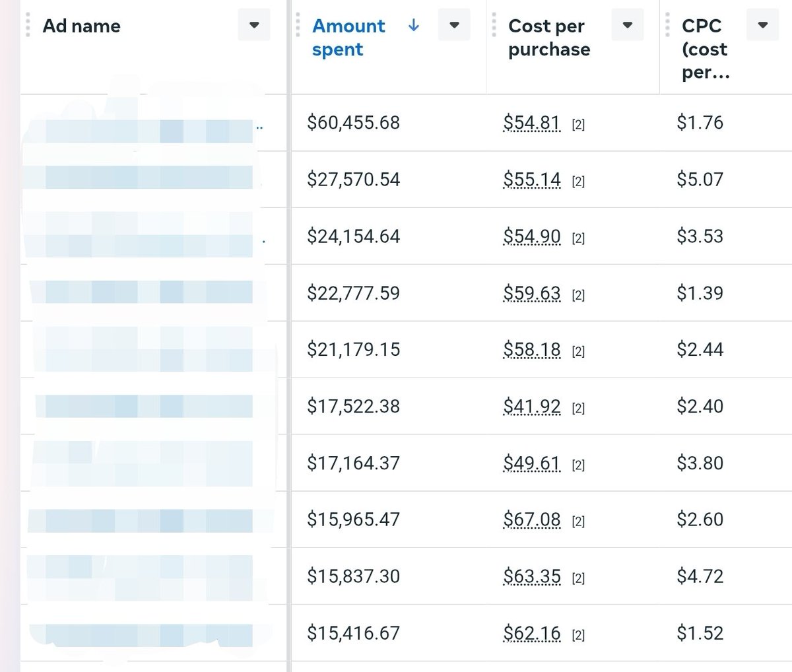
Task: Select the $1.52 CPC cell
Action: point(700,633)
